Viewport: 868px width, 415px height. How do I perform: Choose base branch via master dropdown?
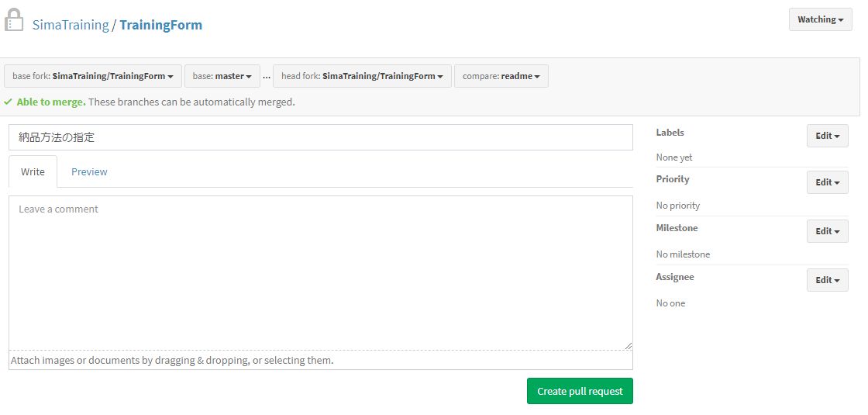point(222,76)
